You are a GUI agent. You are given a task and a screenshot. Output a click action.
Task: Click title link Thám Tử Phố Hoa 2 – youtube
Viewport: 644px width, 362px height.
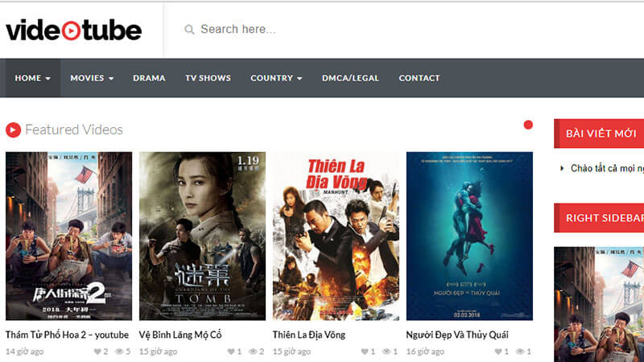point(67,335)
